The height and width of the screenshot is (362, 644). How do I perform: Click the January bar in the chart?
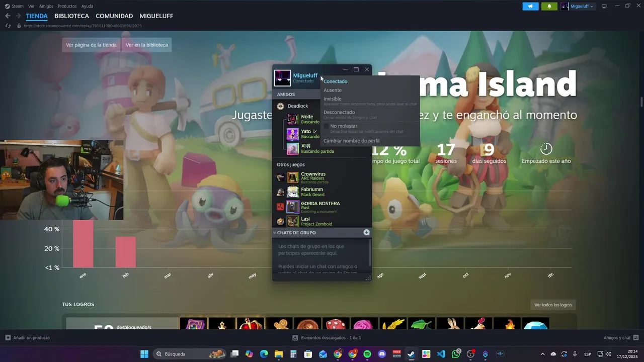83,244
